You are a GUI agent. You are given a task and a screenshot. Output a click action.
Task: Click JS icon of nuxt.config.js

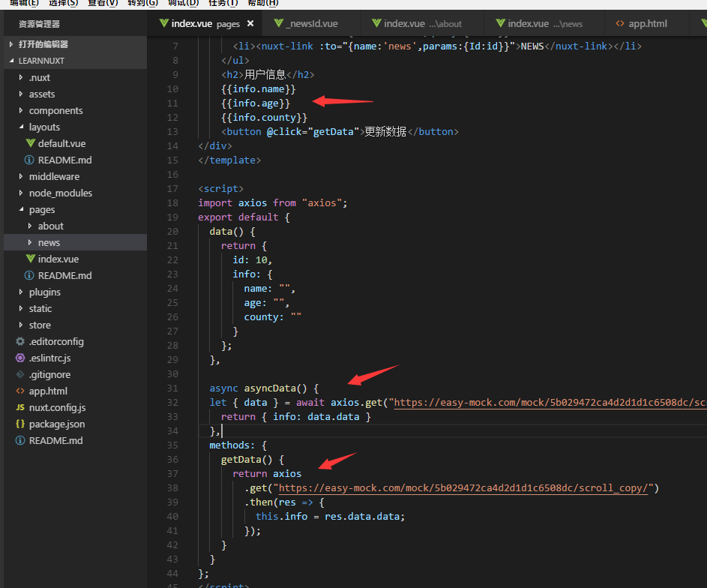(x=20, y=408)
